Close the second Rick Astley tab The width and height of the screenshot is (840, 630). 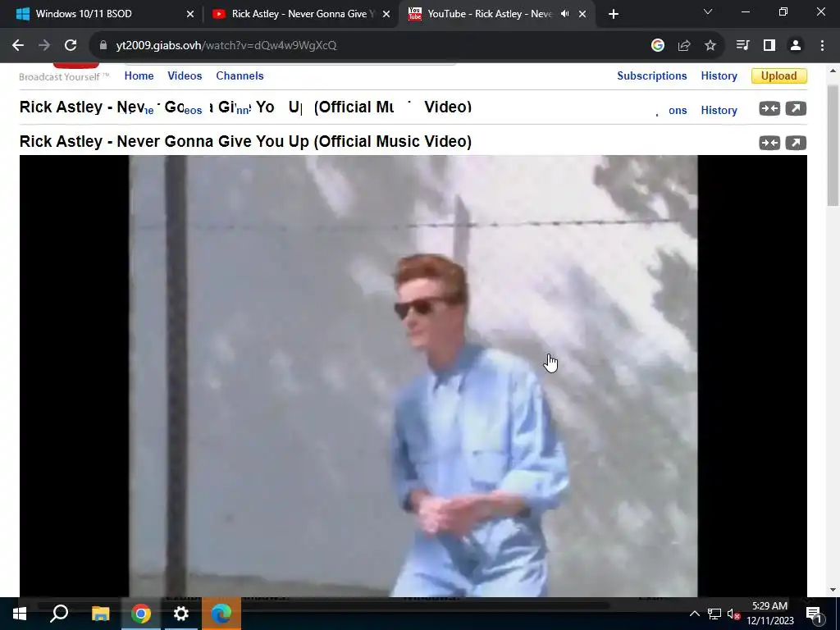point(386,14)
